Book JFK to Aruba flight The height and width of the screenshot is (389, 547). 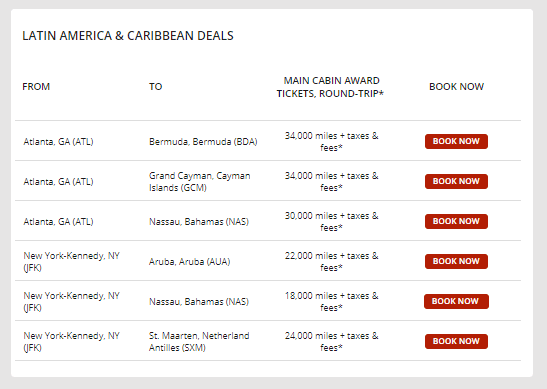tap(456, 261)
